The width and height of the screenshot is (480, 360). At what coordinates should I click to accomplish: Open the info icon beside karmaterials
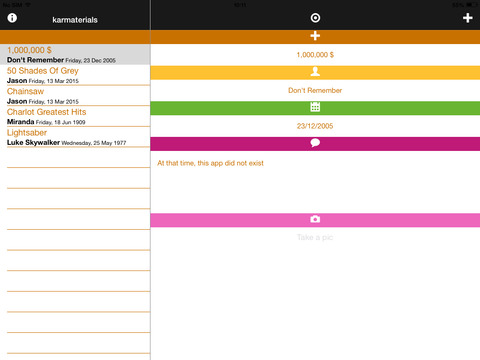(x=12, y=18)
